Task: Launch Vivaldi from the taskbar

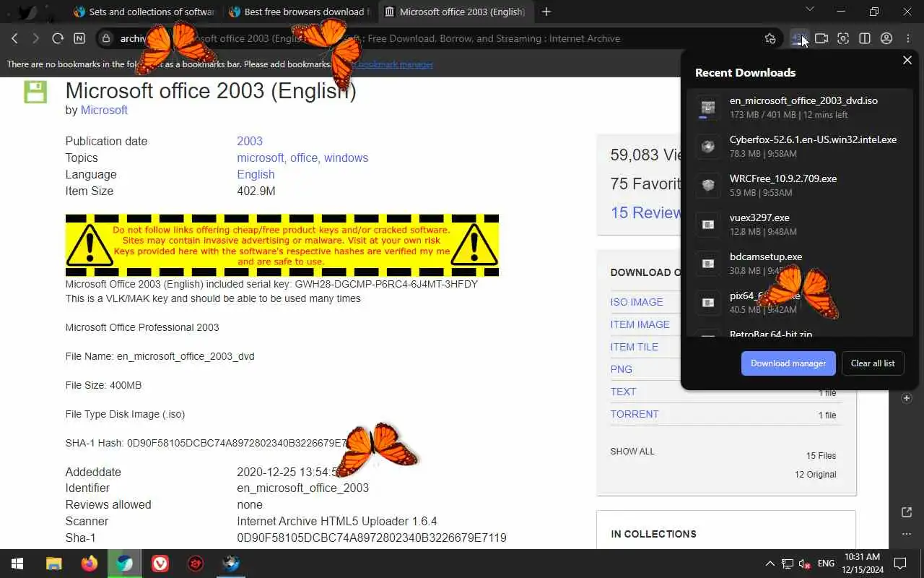Action: pos(160,564)
